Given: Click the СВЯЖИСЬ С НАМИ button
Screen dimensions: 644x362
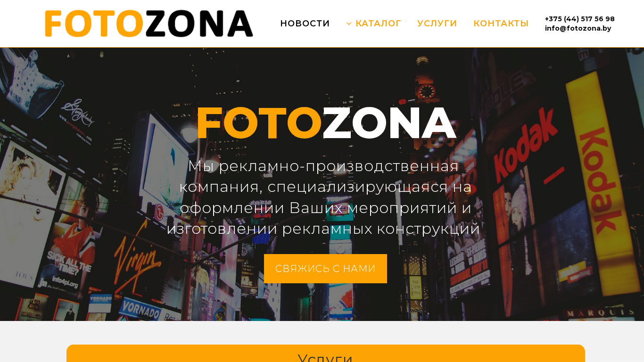Looking at the screenshot, I should pos(325,269).
